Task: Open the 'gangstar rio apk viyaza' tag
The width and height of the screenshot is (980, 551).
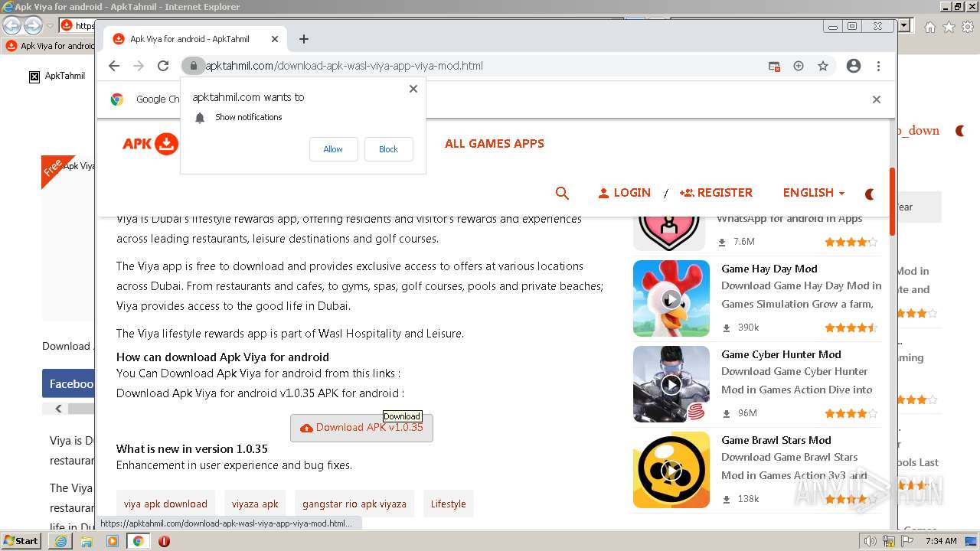Action: (x=354, y=504)
